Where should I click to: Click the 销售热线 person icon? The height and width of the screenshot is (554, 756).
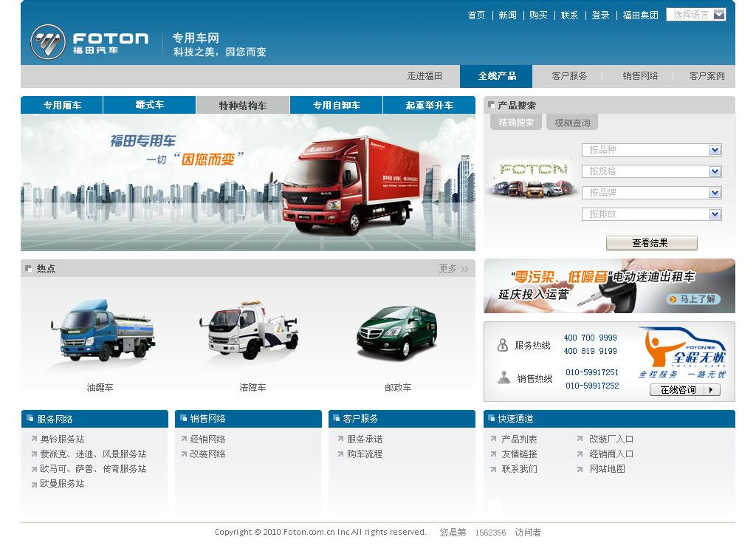(x=504, y=378)
